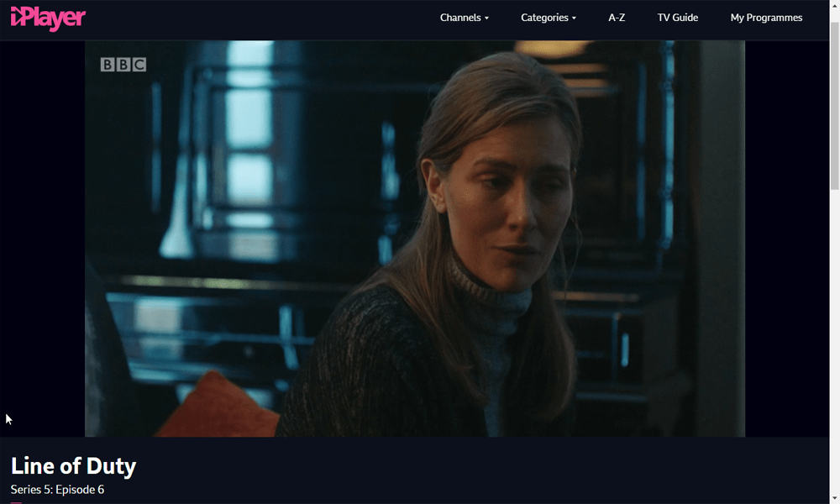Expand the Categories dropdown menu
Screen dimensions: 840x504
[548, 18]
